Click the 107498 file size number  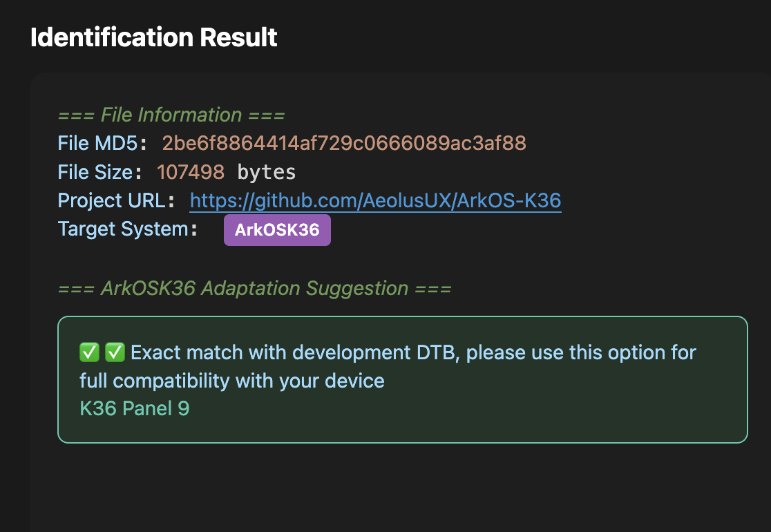(191, 171)
